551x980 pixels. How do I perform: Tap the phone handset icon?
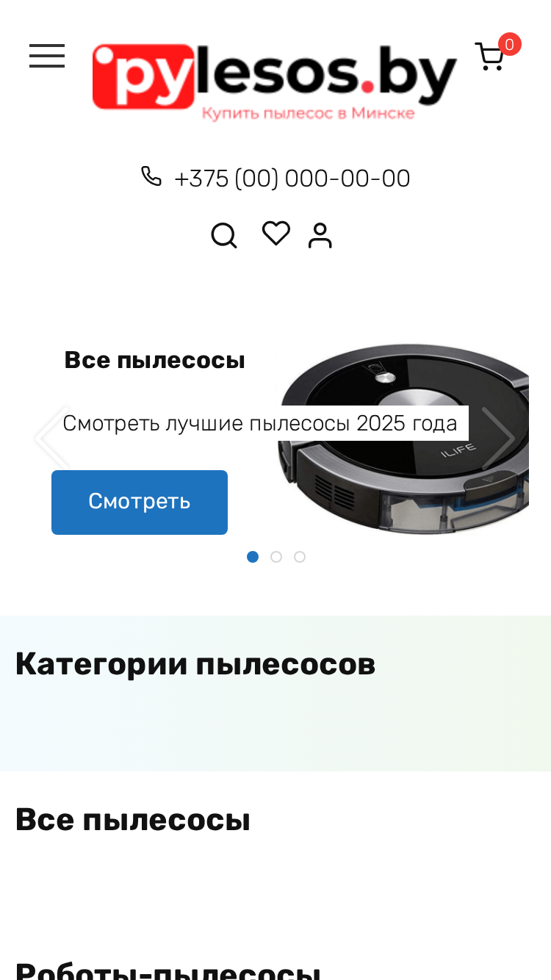[151, 176]
